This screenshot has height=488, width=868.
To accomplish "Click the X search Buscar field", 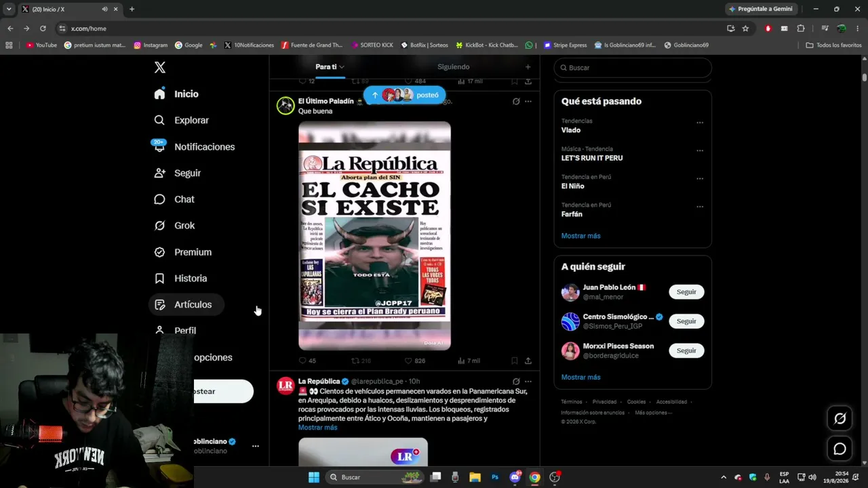I will 633,68.
